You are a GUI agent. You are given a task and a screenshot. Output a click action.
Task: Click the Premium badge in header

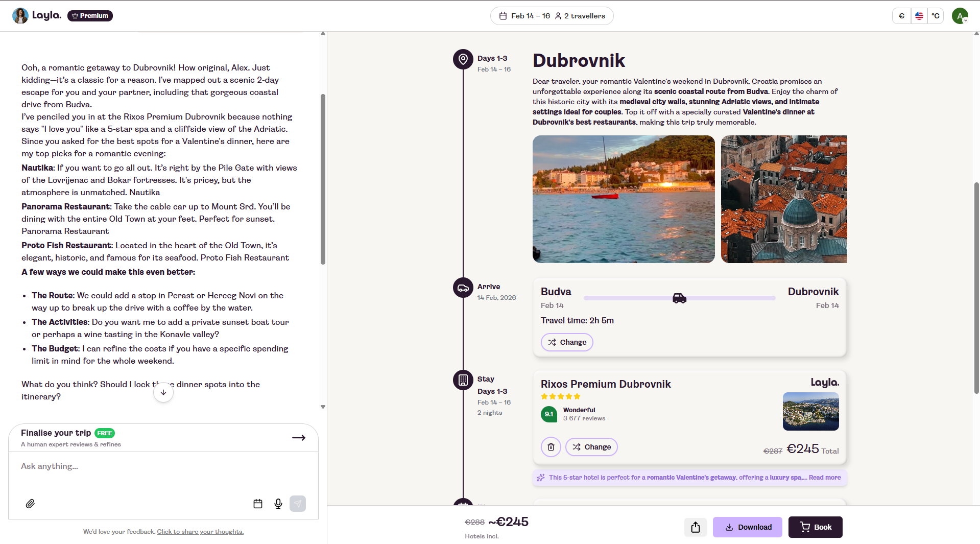coord(90,16)
